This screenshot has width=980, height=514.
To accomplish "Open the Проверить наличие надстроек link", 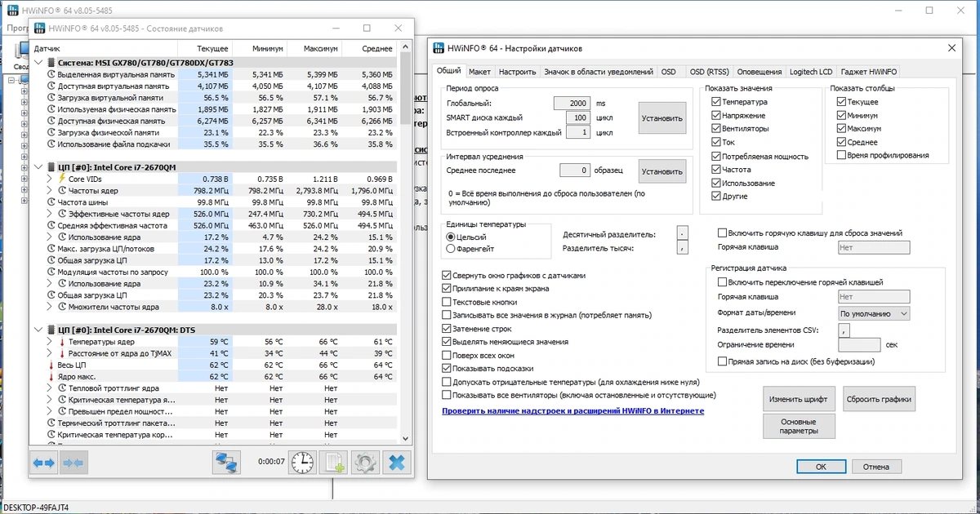I will click(572, 411).
